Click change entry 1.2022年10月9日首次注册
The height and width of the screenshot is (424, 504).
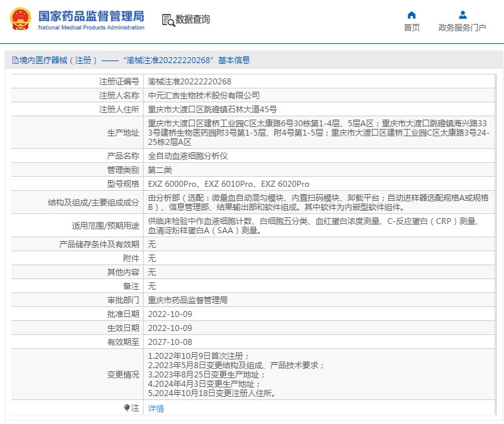click(x=198, y=356)
